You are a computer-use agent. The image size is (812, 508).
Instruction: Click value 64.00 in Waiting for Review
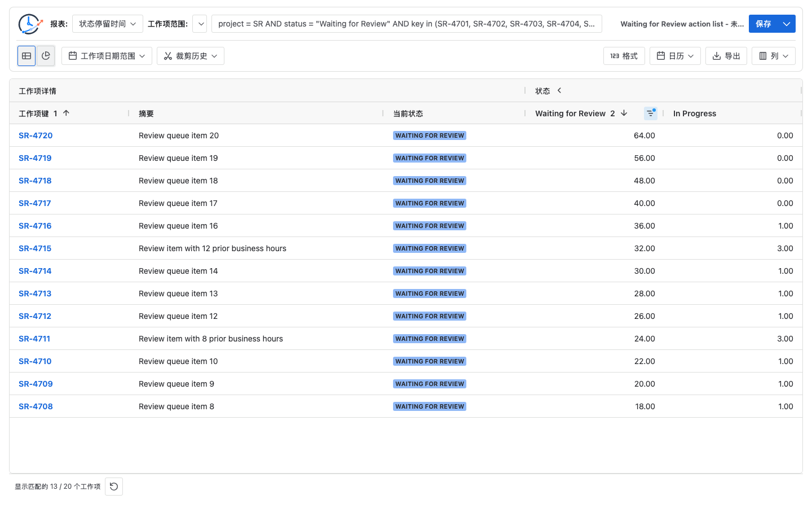(x=645, y=135)
